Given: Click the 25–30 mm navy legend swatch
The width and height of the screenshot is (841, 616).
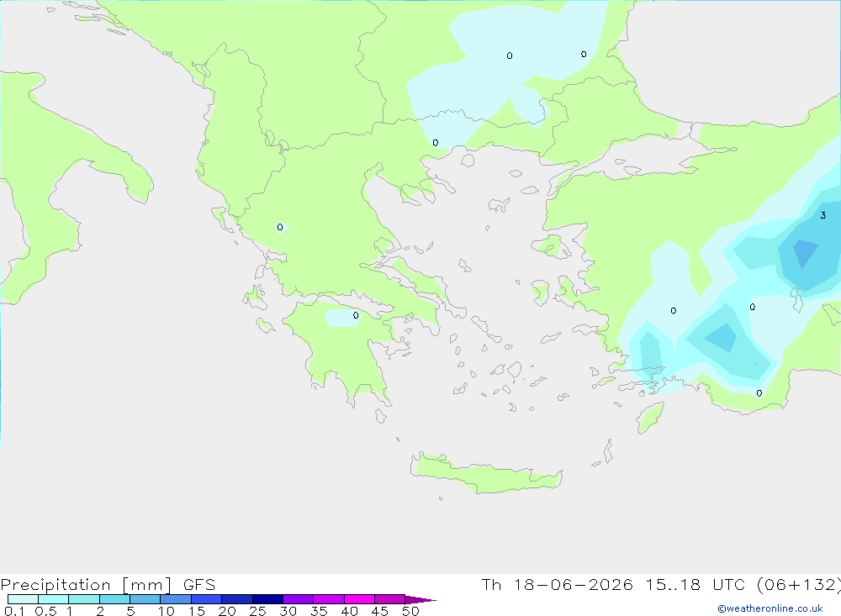Looking at the screenshot, I should pos(267,599).
